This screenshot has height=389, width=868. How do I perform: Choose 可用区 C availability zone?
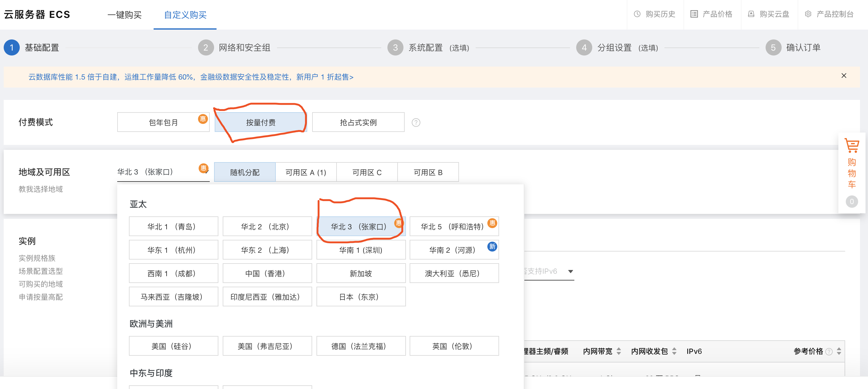367,172
